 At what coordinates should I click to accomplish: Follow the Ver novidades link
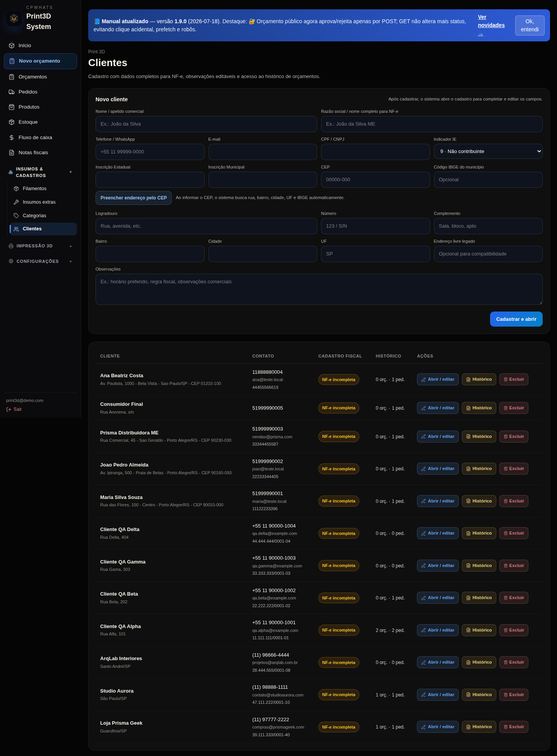point(491,26)
